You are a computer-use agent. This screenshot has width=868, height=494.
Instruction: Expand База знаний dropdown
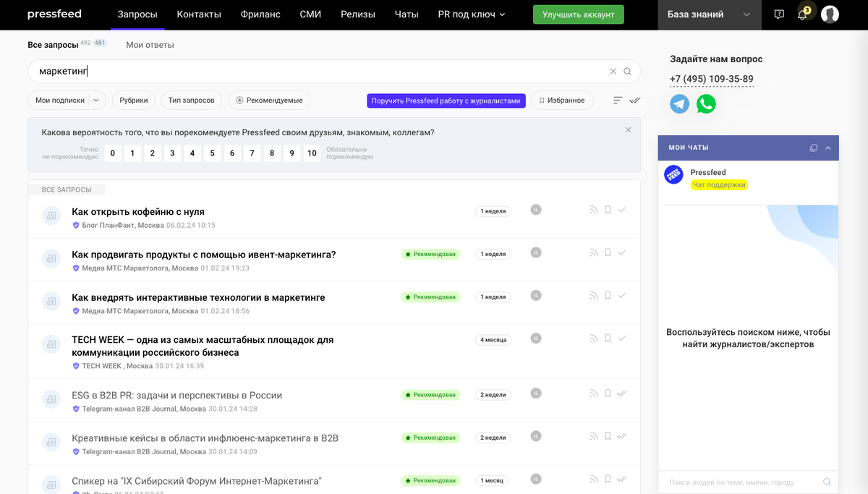710,14
